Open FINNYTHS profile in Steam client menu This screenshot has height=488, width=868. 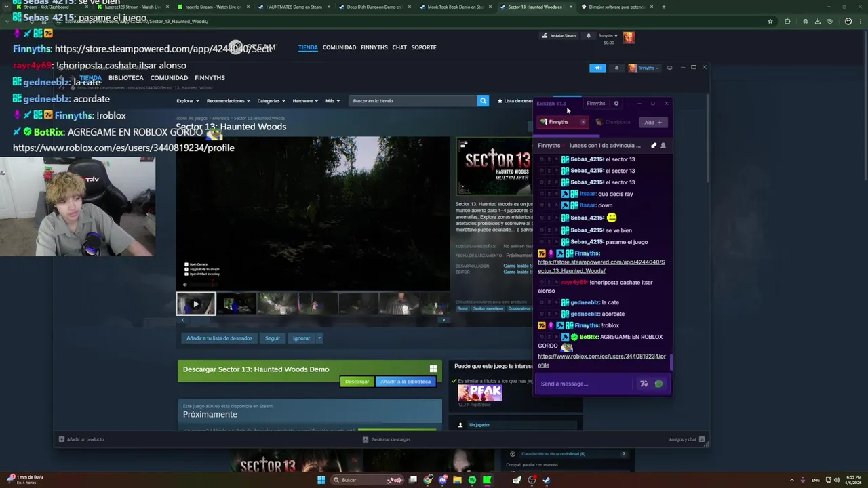[x=210, y=78]
